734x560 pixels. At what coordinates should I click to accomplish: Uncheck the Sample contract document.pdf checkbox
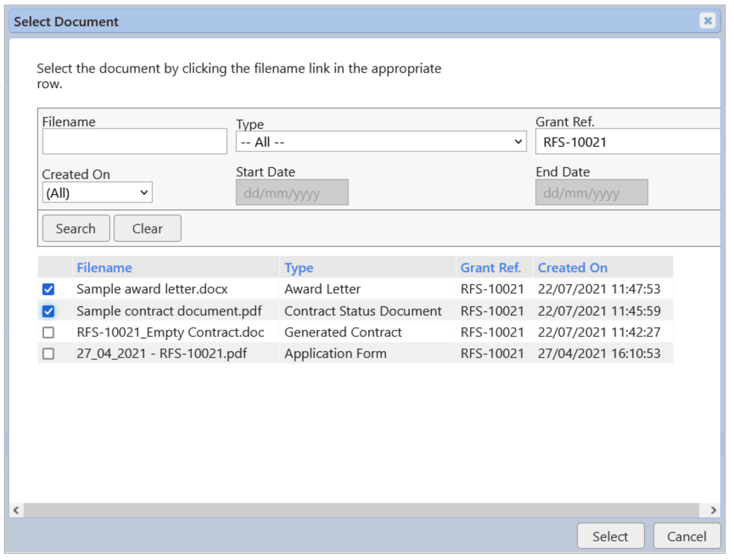click(48, 311)
